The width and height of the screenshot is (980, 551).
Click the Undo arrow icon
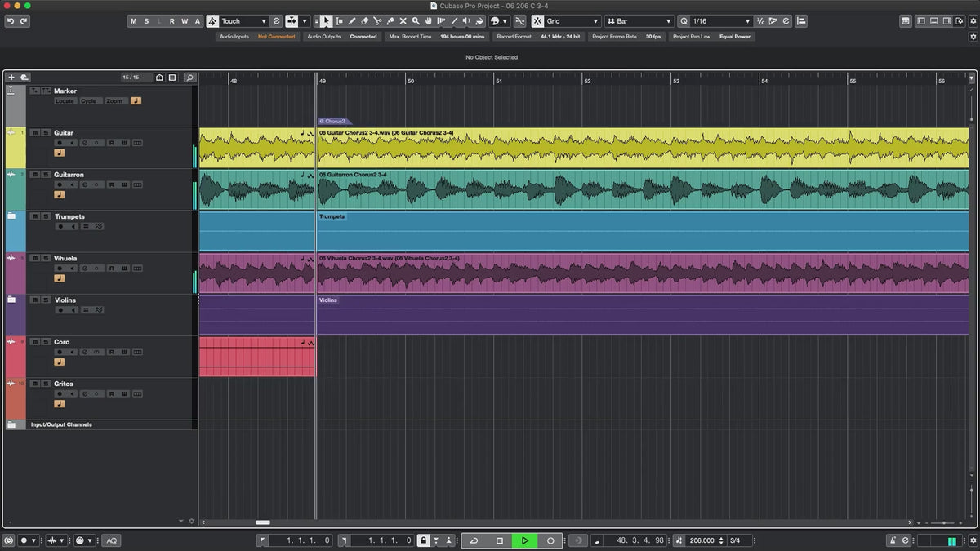11,21
